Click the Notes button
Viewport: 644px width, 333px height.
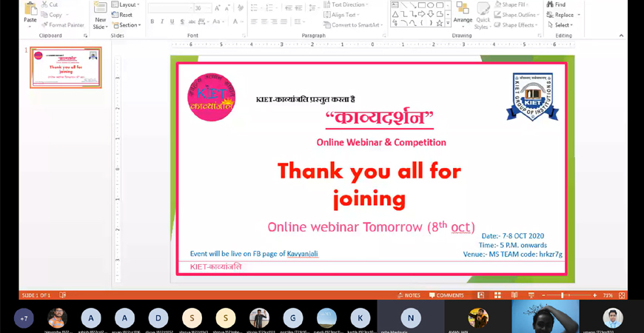(x=409, y=295)
